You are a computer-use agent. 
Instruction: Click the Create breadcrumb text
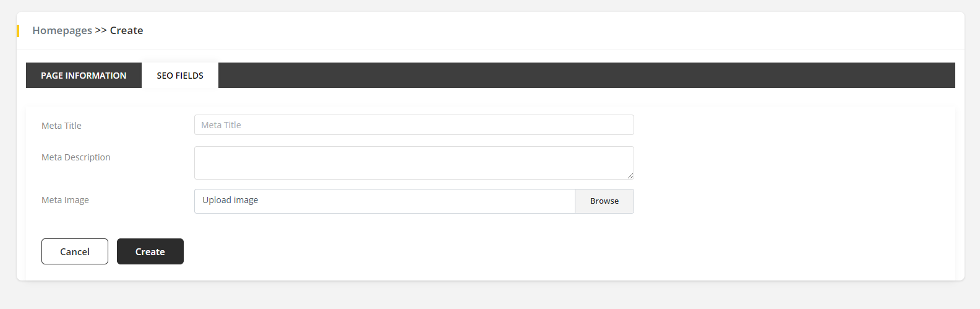tap(126, 30)
